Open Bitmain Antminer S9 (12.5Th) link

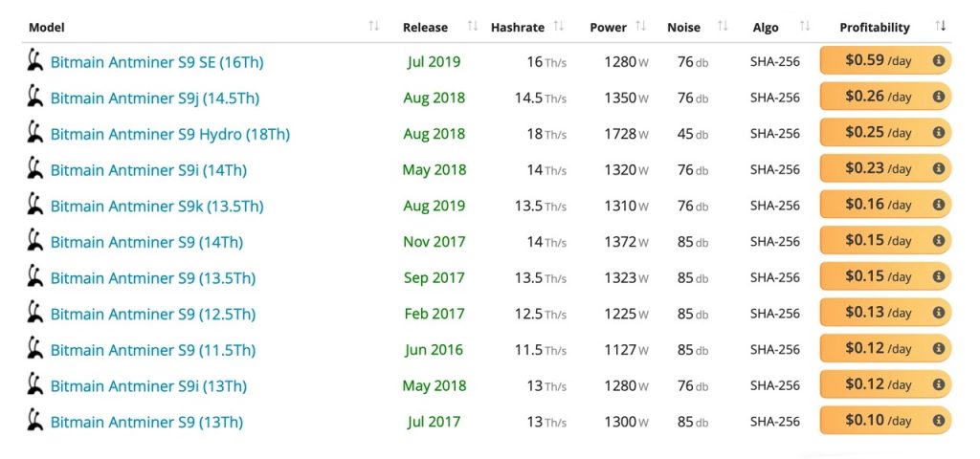point(153,314)
